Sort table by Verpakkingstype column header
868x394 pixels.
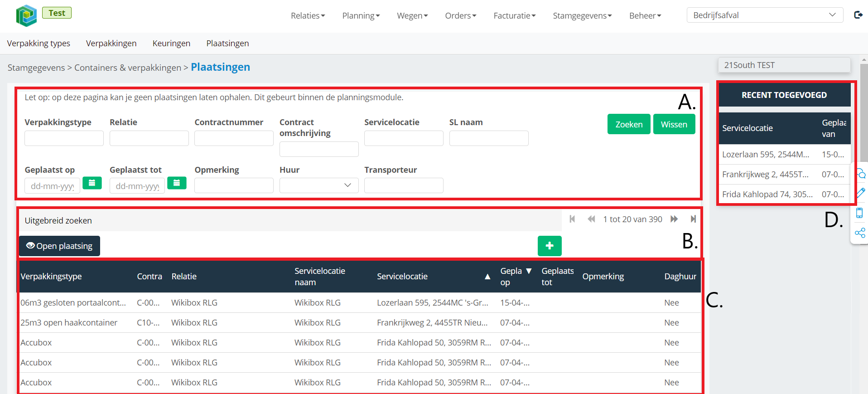tap(51, 276)
